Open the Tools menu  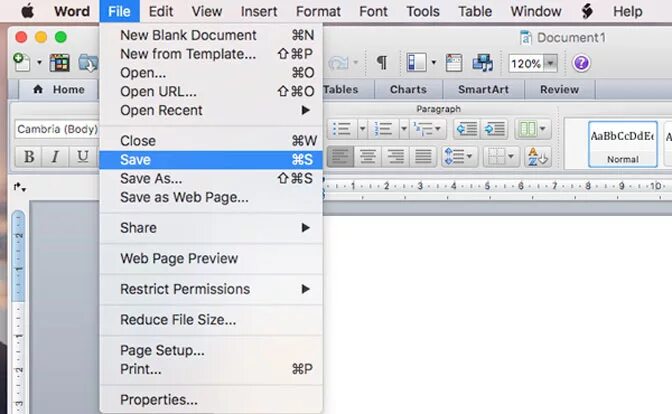423,12
